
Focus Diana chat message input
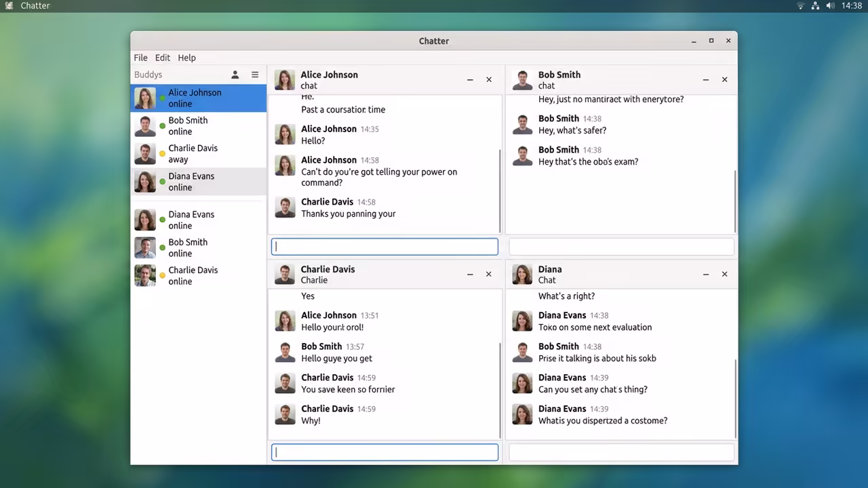coord(621,452)
